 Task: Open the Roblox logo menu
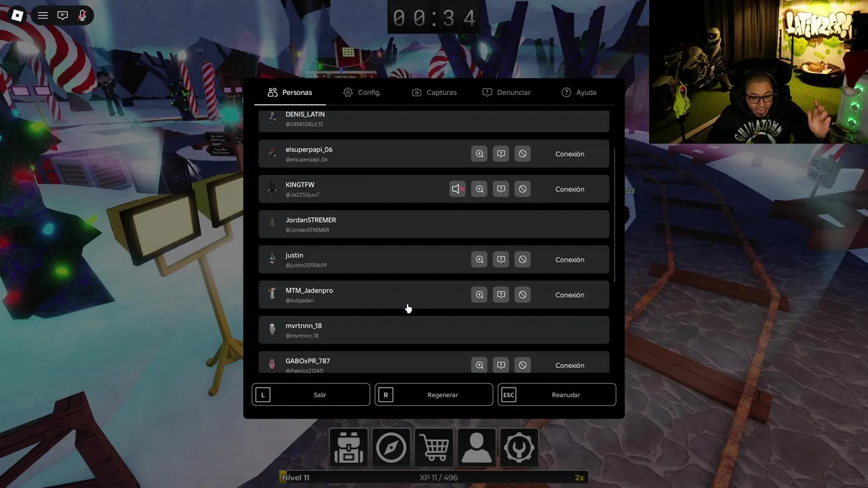(x=18, y=15)
